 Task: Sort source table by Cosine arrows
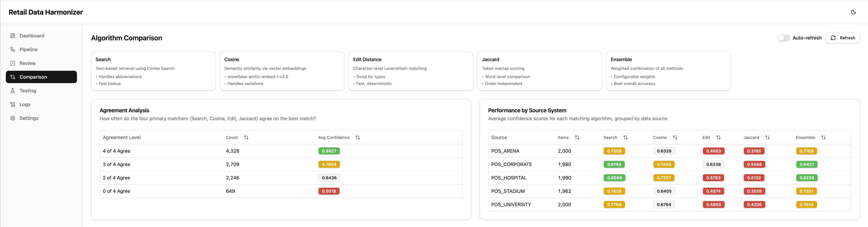(x=675, y=137)
